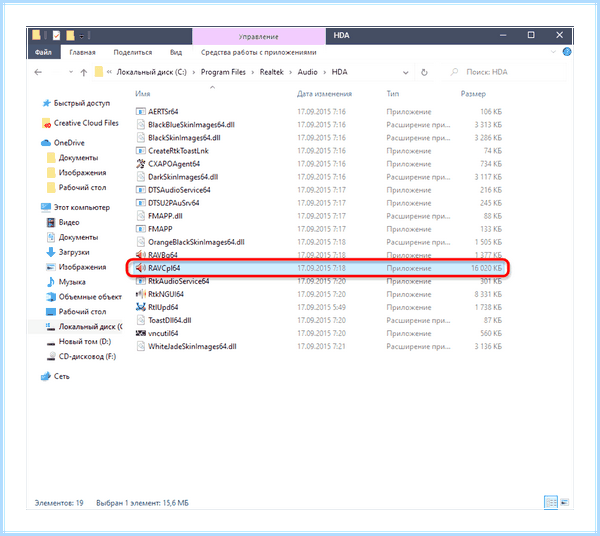The height and width of the screenshot is (536, 600).
Task: Select the BlackSkinImages64.dll file name
Action: (184, 138)
